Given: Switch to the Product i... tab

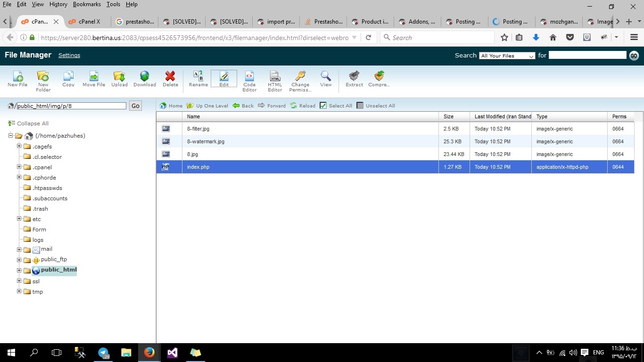Looking at the screenshot, I should [371, 22].
